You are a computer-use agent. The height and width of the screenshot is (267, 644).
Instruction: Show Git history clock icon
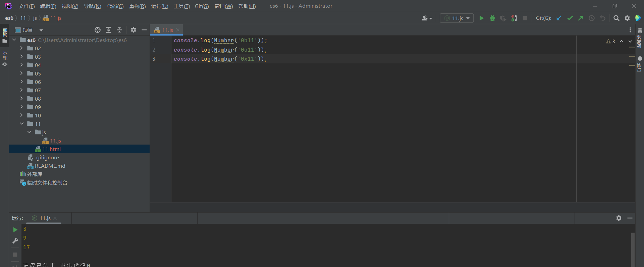pos(592,18)
